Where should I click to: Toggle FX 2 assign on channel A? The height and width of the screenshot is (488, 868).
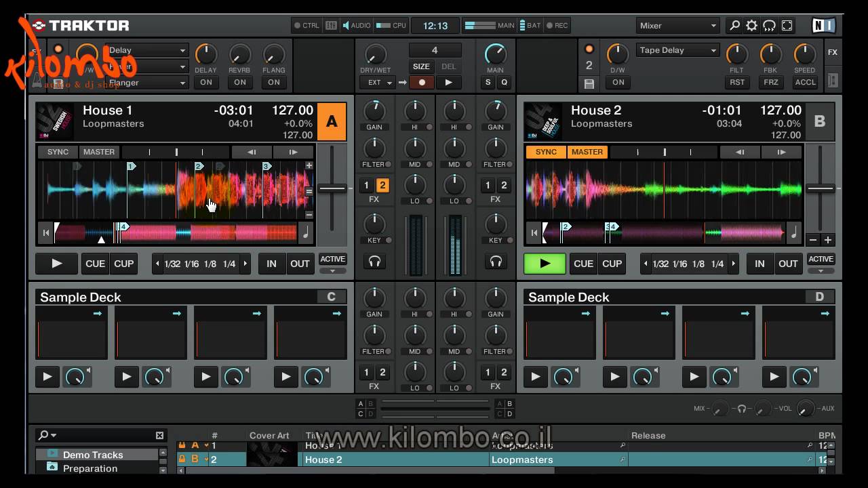tap(382, 186)
